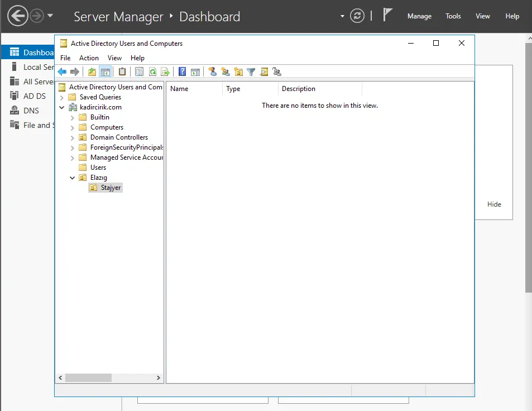Open Local Server in Server Manager sidebar
Screen dimensions: 532x411
[x=31, y=67]
